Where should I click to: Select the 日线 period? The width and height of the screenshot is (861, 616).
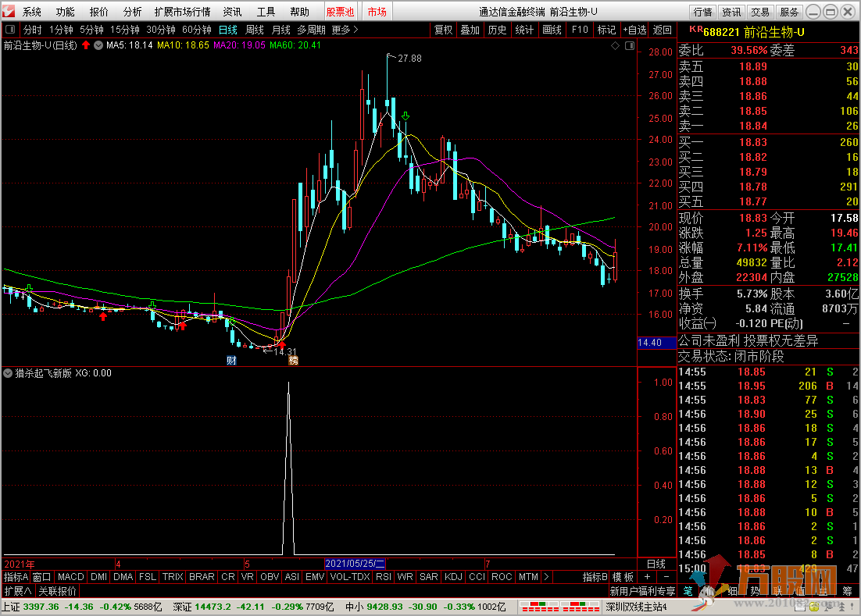point(228,30)
